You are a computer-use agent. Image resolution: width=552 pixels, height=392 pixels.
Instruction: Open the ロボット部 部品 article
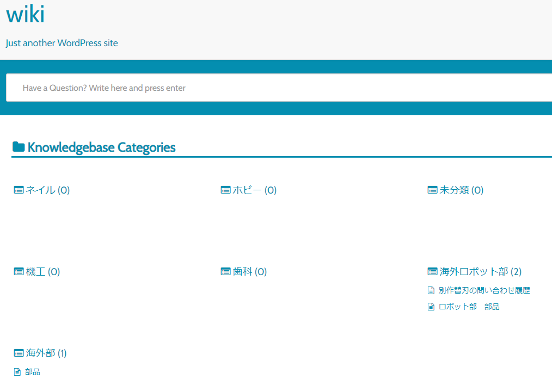point(469,307)
